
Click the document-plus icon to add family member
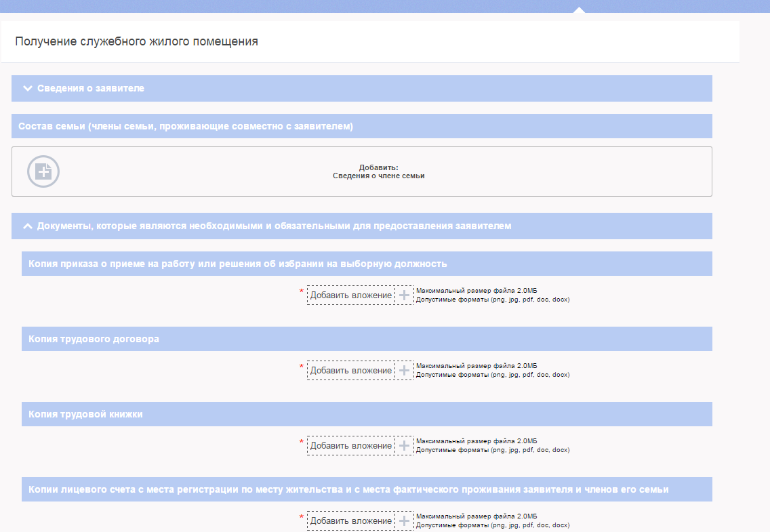(x=43, y=171)
